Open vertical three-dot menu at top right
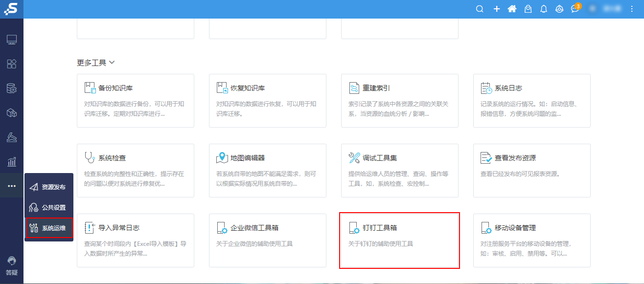Image resolution: width=644 pixels, height=284 pixels. tap(631, 9)
